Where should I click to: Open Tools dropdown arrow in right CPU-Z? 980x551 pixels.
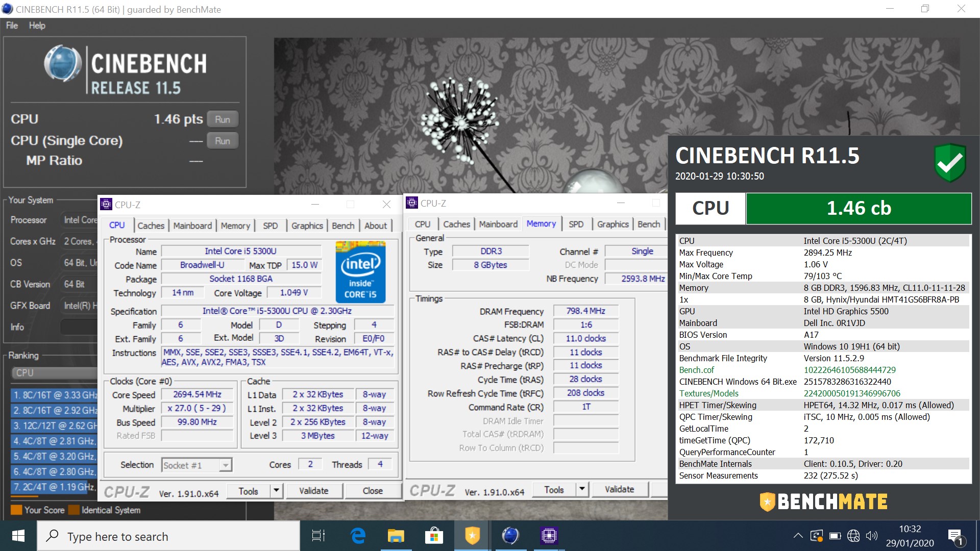pyautogui.click(x=582, y=489)
